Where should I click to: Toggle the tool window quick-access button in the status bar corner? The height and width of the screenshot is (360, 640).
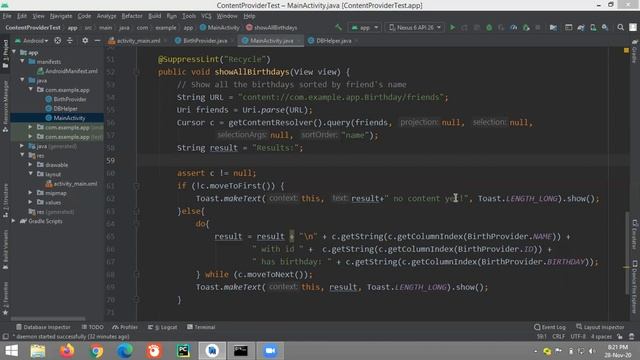(5, 337)
